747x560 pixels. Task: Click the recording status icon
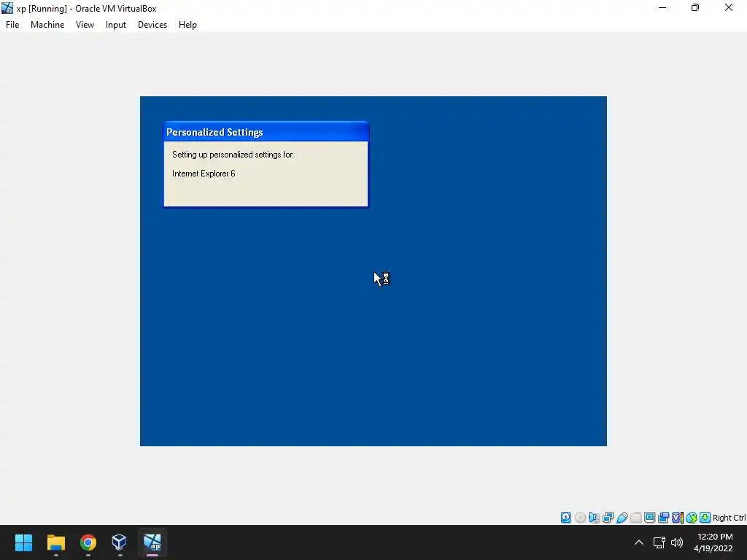click(663, 518)
